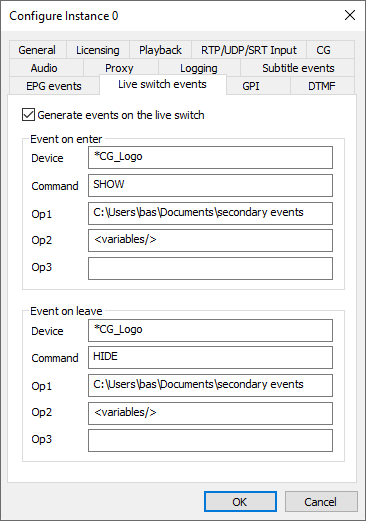The width and height of the screenshot is (366, 521).
Task: Switch to the Audio tab
Action: [46, 68]
